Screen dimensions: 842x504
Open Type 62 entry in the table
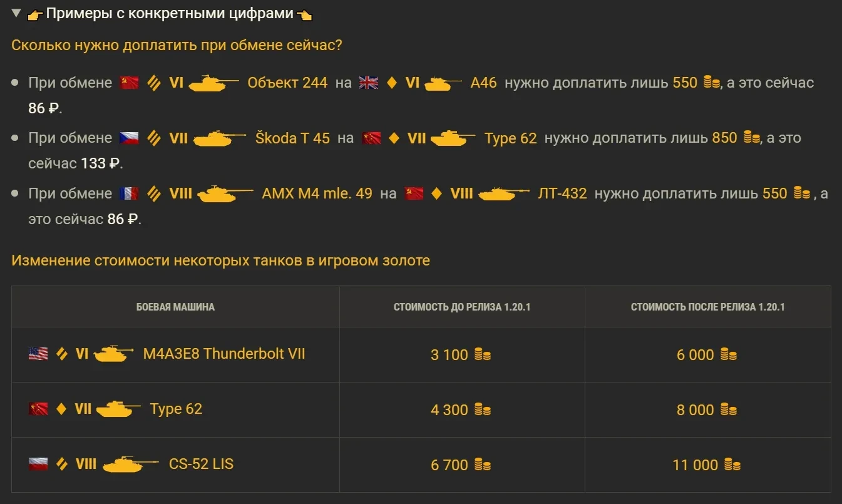coord(176,409)
